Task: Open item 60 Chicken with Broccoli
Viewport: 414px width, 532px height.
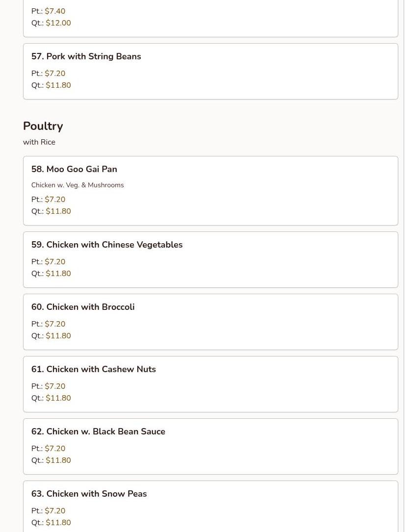Action: (83, 307)
